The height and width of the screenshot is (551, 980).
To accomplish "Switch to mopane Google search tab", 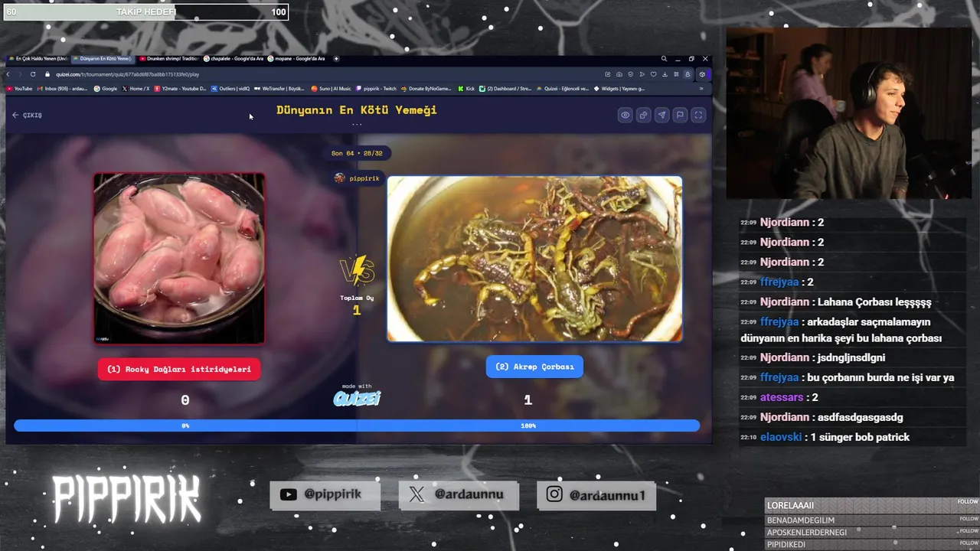I will [x=297, y=59].
